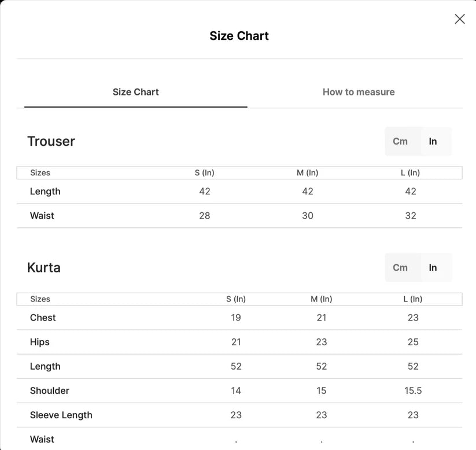Click the Kurta Shoulder row label
476x450 pixels.
(x=50, y=390)
